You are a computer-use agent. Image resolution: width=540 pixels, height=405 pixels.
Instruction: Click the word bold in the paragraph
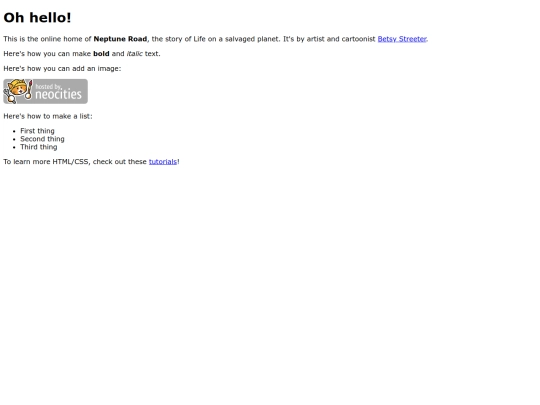click(x=101, y=54)
